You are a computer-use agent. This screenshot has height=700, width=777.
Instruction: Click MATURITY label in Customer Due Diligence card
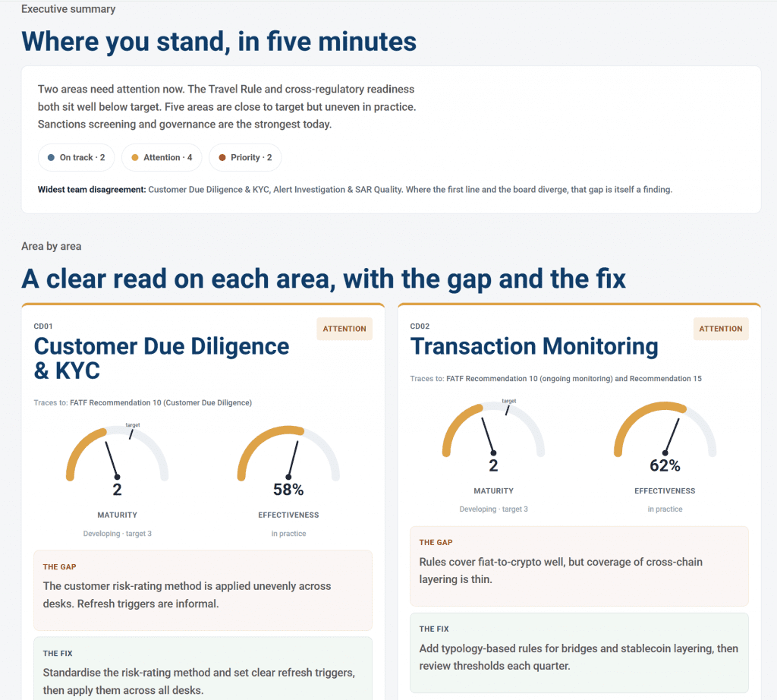(118, 515)
